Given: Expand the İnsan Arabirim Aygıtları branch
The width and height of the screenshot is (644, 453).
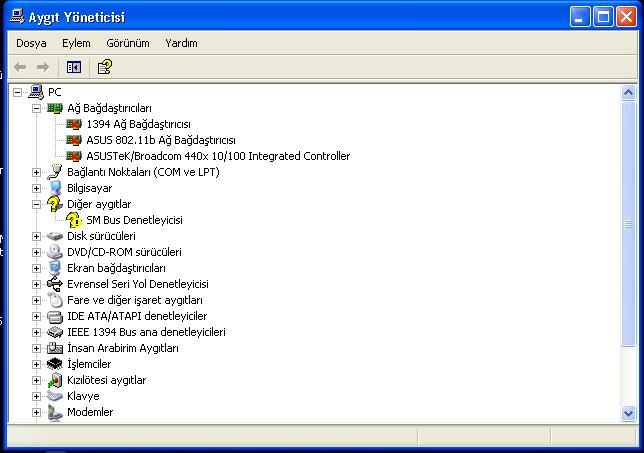Looking at the screenshot, I should point(37,349).
